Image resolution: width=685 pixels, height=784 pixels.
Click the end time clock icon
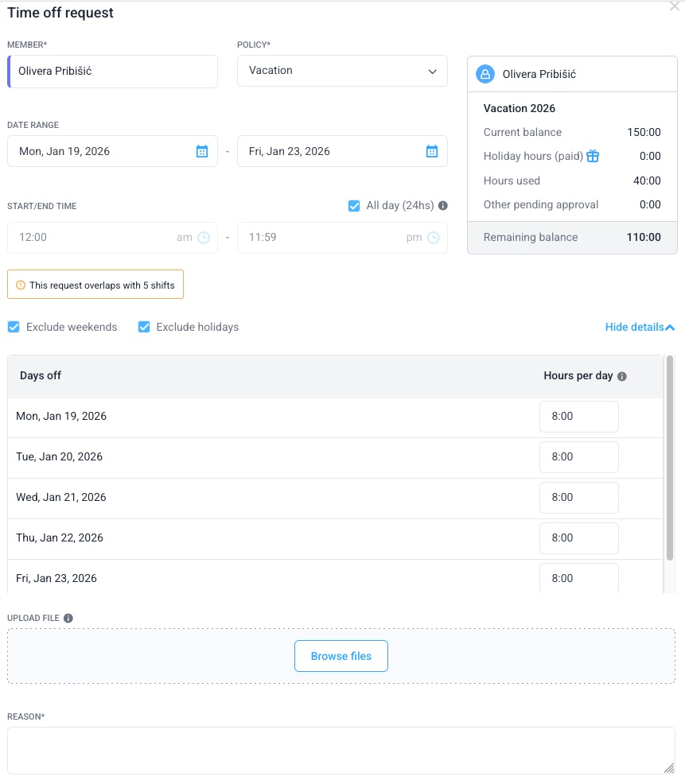[434, 238]
